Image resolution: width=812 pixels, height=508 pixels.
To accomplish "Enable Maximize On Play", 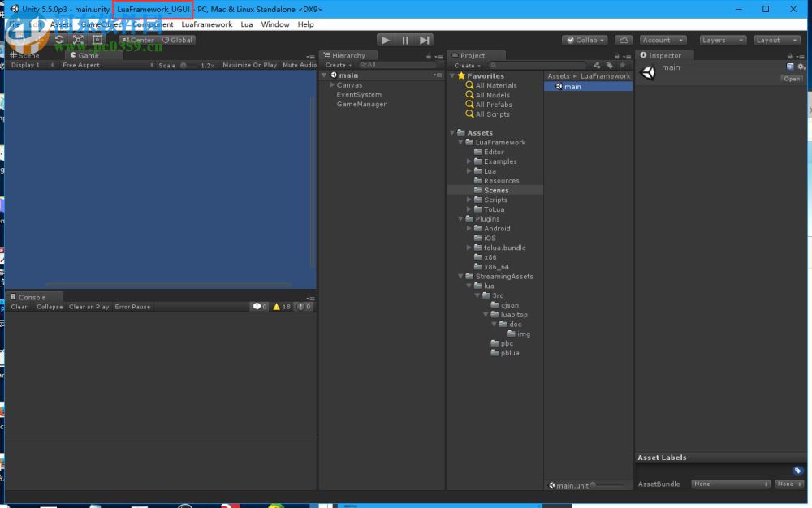I will coord(248,65).
